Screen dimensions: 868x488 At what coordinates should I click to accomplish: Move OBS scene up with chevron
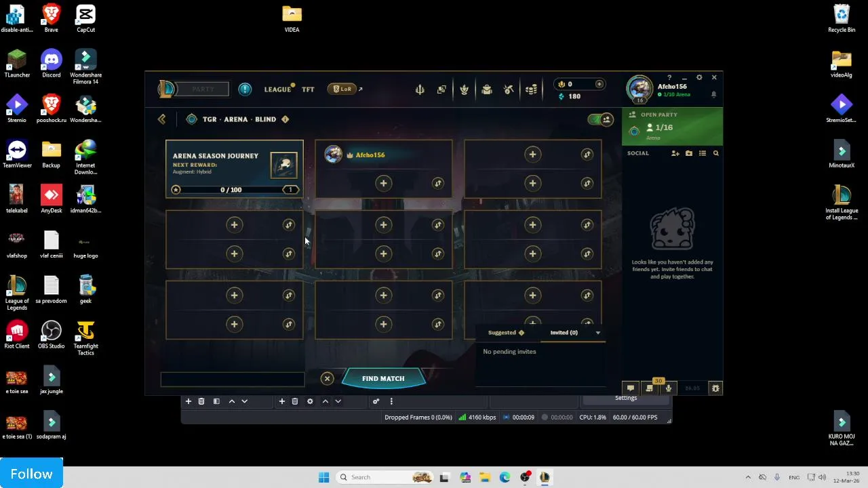(x=232, y=401)
